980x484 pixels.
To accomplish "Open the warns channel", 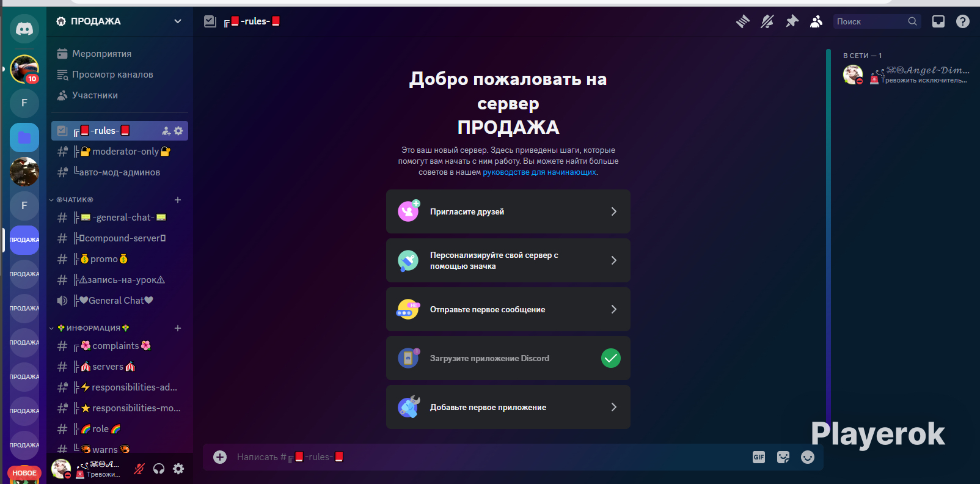I will click(x=120, y=449).
